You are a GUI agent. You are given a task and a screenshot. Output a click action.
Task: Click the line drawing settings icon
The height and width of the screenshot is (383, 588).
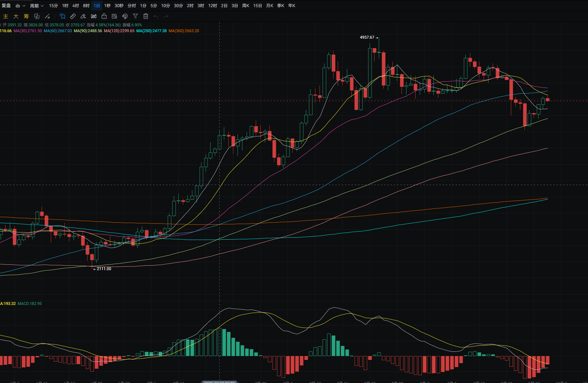47,16
